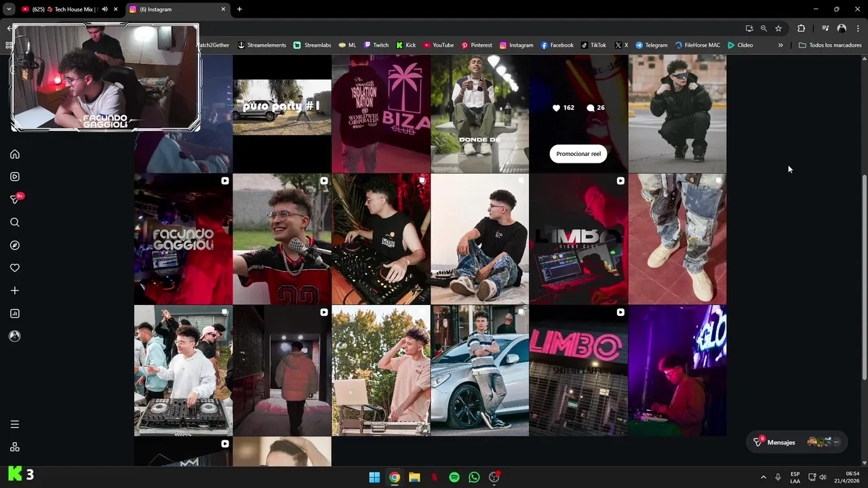Open Spotify from the taskbar
Viewport: 868px width, 488px height.
tap(454, 477)
